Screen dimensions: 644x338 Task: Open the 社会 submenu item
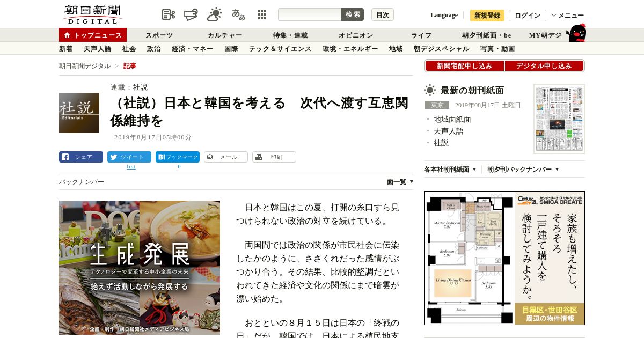[129, 49]
